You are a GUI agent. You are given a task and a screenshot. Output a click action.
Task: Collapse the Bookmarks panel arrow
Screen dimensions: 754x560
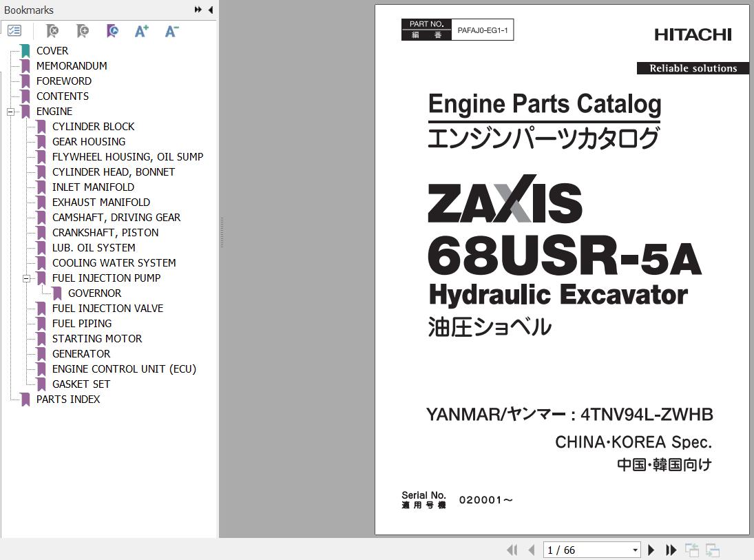coord(211,10)
